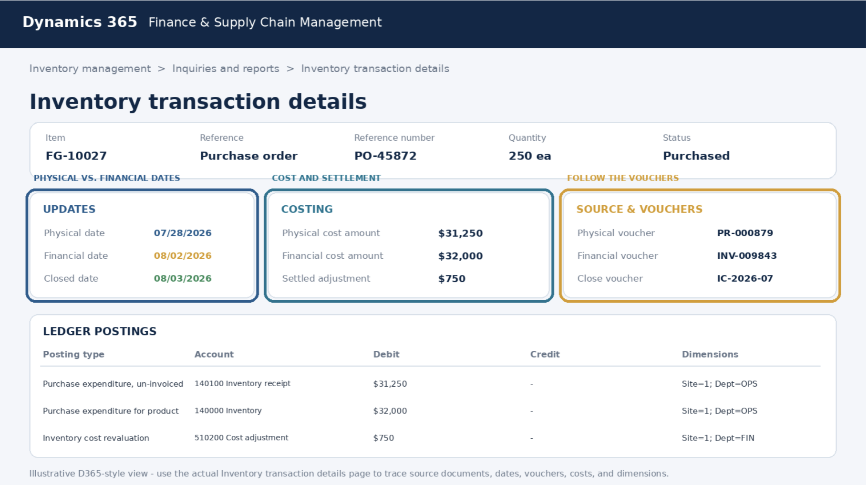868x485 pixels.
Task: Sort by the Posting type column header
Action: point(73,354)
